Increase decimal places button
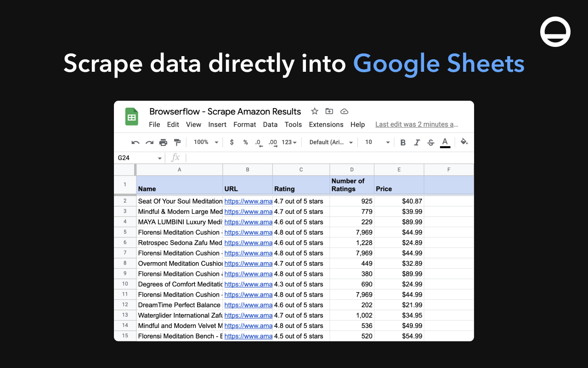This screenshot has height=368, width=588. [273, 143]
